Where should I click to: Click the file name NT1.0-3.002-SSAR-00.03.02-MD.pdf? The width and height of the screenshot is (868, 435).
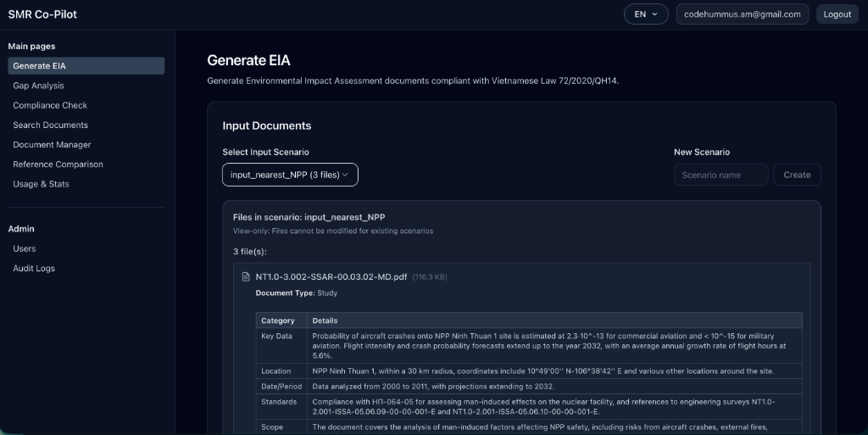(x=331, y=276)
